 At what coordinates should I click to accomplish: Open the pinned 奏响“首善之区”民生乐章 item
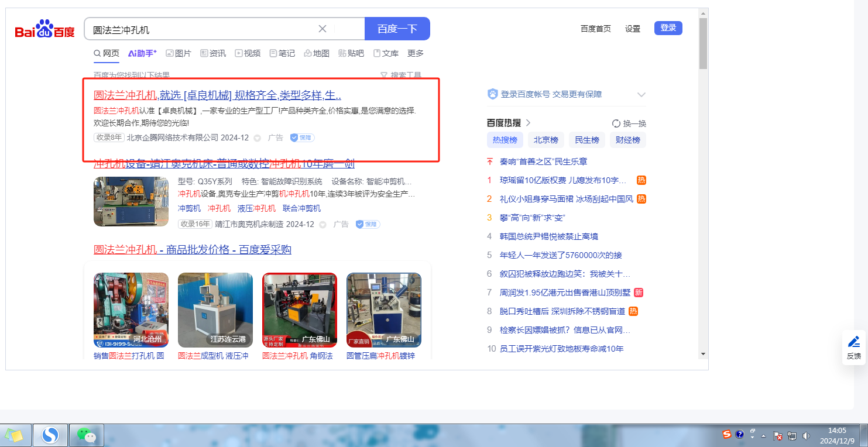[543, 161]
